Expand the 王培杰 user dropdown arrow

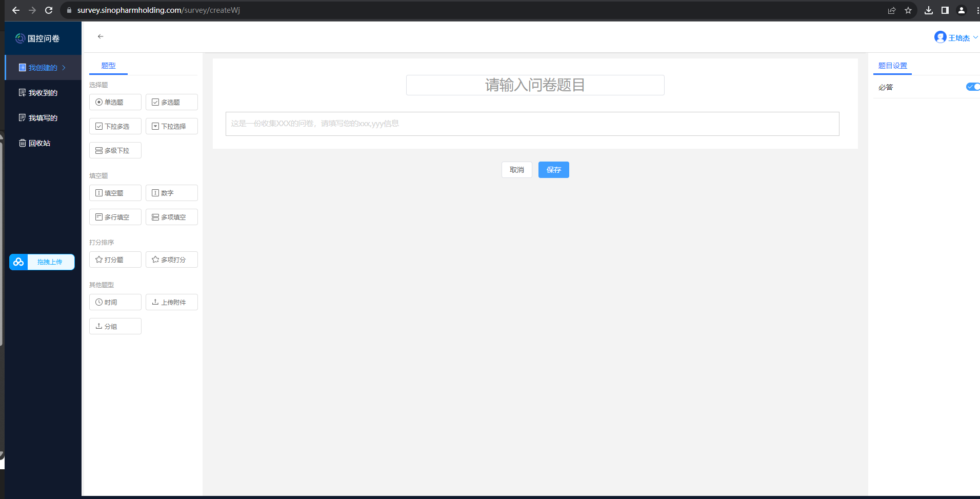click(975, 37)
